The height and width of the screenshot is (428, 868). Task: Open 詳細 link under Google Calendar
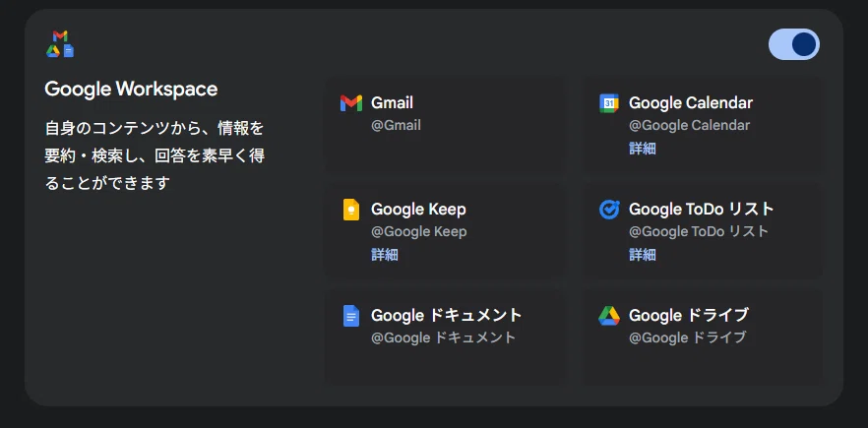point(642,149)
